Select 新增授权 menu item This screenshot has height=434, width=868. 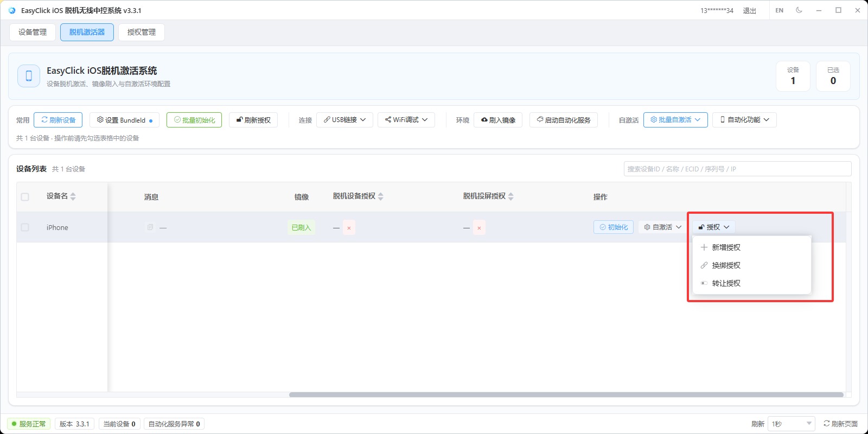[752, 247]
